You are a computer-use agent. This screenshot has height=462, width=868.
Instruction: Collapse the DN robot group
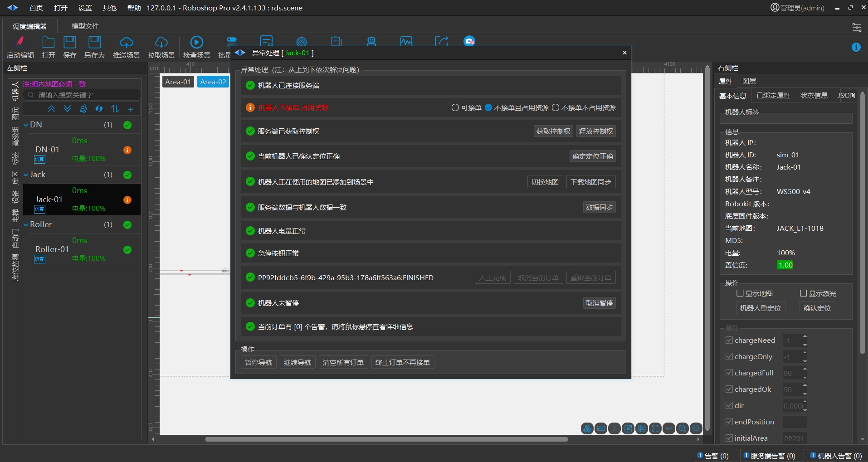[26, 125]
